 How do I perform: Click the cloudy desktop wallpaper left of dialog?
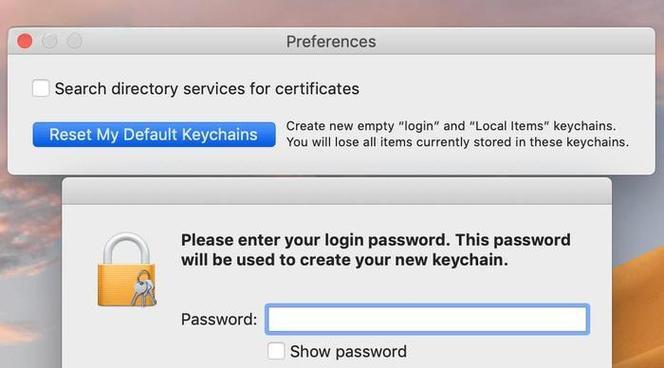pyautogui.click(x=30, y=271)
